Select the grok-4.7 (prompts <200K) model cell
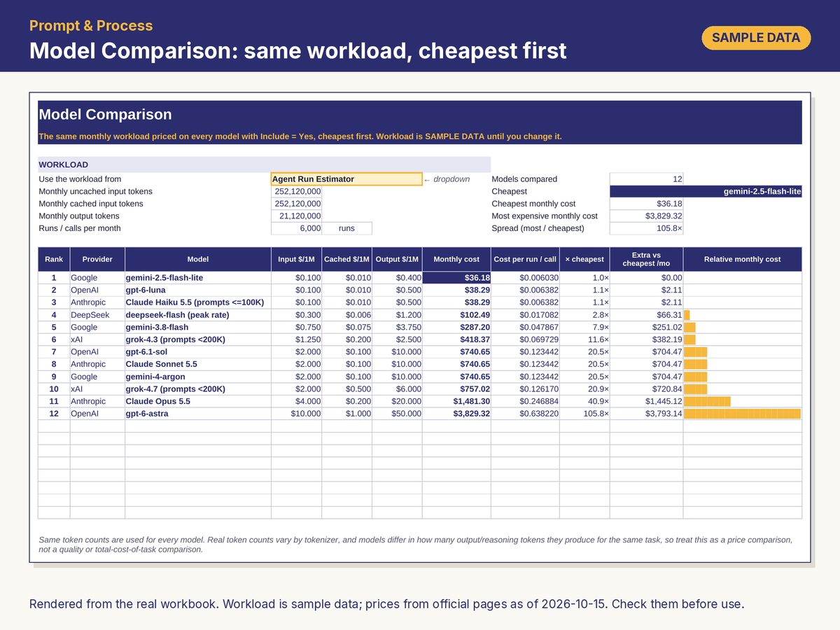 tap(198, 389)
